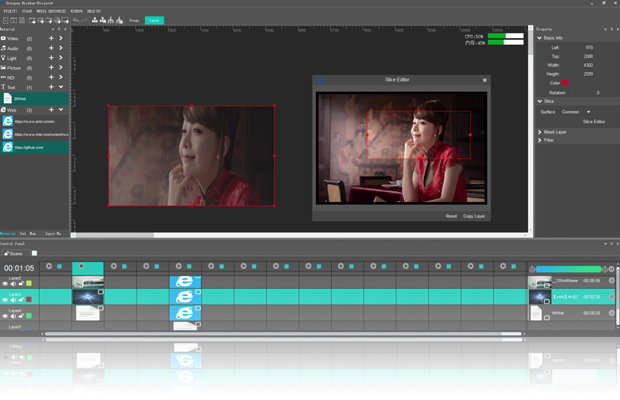
Task: Open the Surface Common dropdown
Action: click(576, 112)
